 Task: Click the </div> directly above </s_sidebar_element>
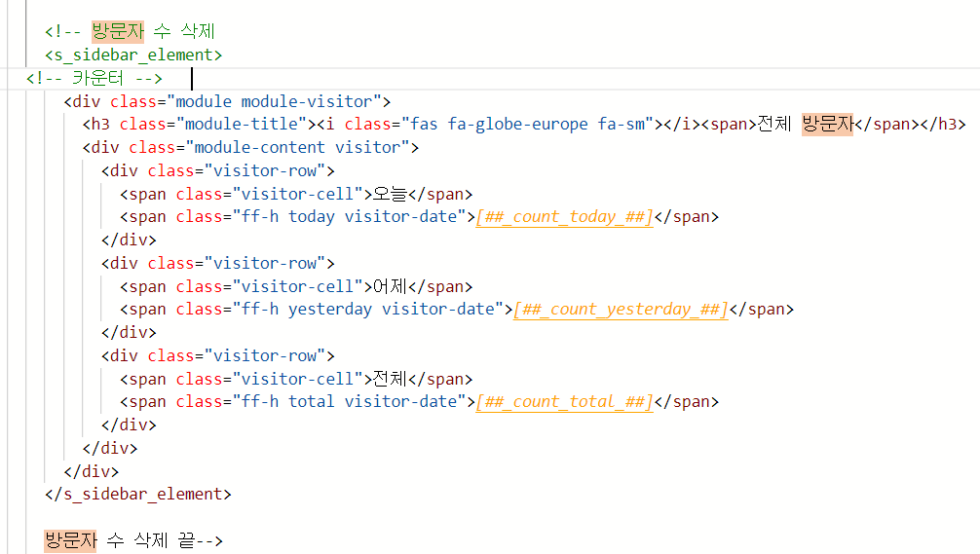[92, 471]
